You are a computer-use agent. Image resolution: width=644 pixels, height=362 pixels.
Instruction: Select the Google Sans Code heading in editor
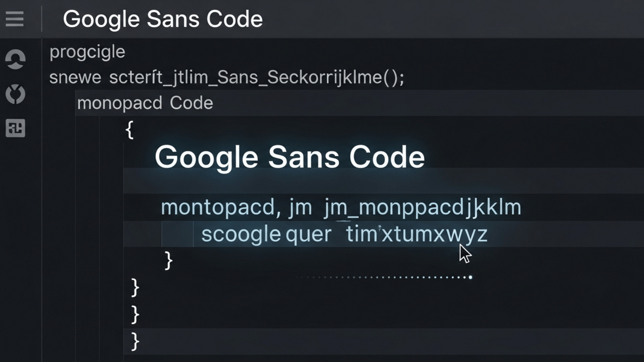point(290,157)
